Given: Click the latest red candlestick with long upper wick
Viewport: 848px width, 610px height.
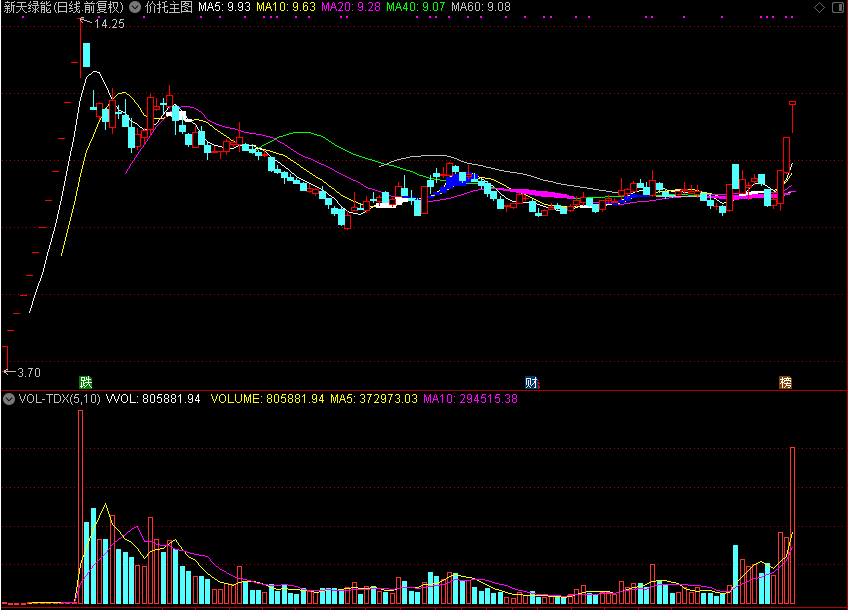Looking at the screenshot, I should point(792,116).
